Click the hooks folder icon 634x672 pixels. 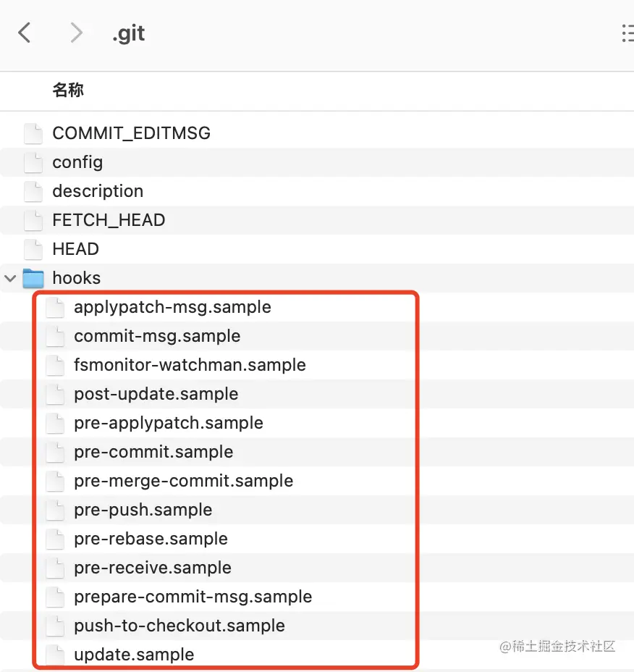tap(33, 278)
